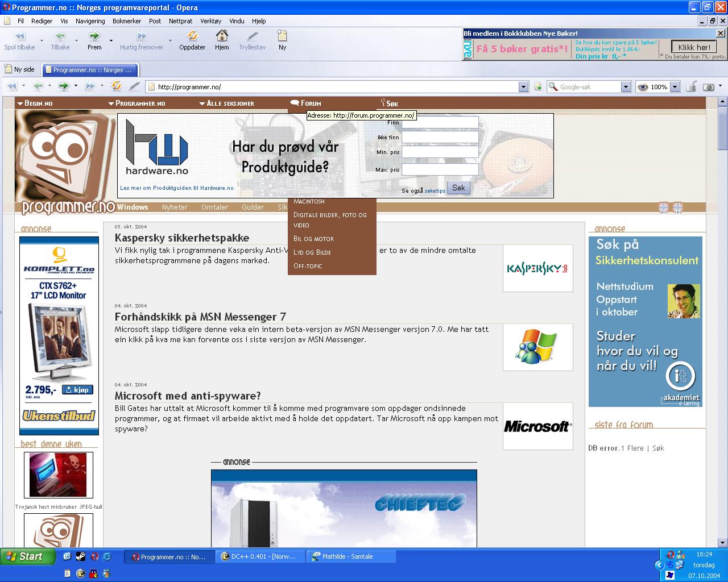
Task: Expand the Begin.no site menu
Action: point(35,103)
